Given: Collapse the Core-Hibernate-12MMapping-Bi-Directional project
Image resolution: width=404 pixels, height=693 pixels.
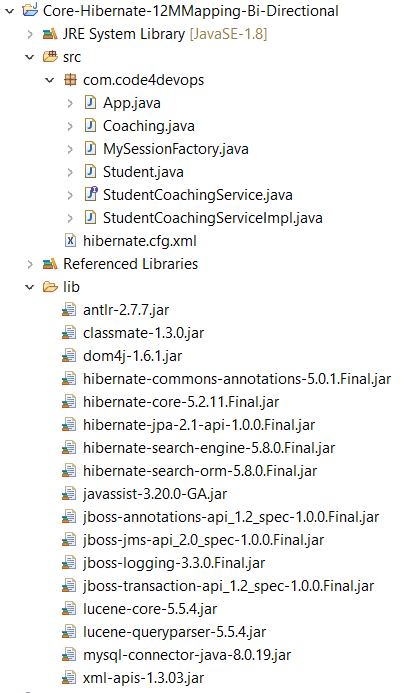Looking at the screenshot, I should (9, 11).
